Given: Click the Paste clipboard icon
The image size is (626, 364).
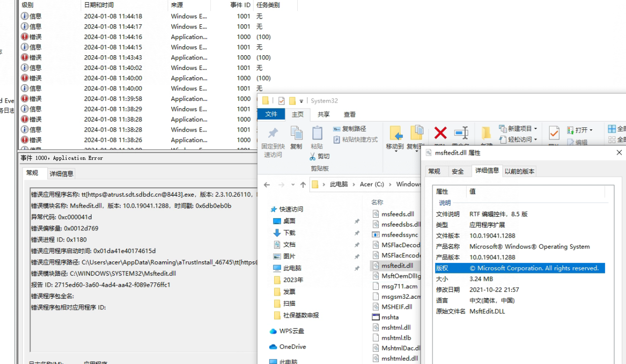Looking at the screenshot, I should (x=317, y=134).
